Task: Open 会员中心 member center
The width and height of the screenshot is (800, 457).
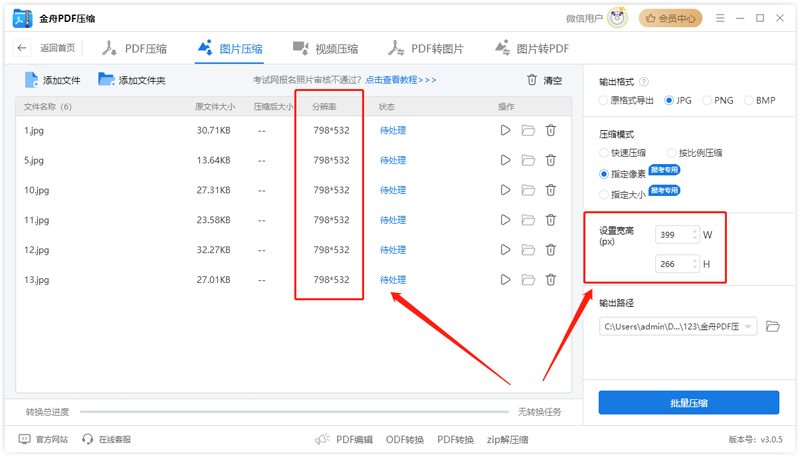Action: pyautogui.click(x=670, y=18)
